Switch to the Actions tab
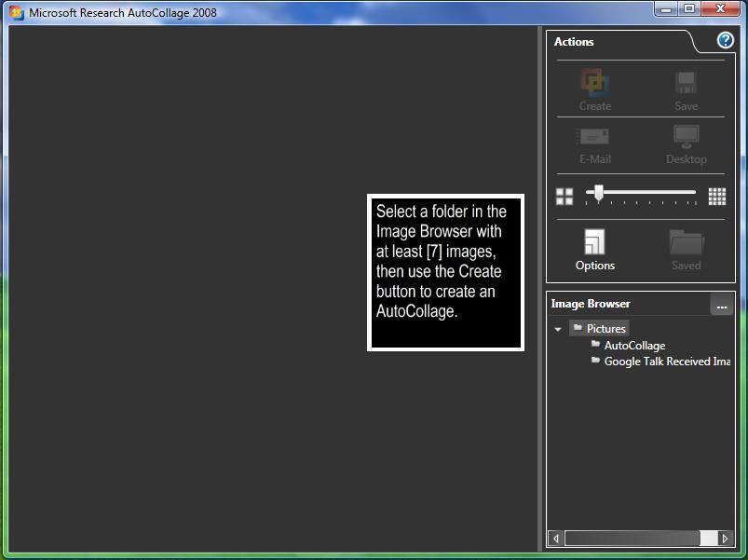 (574, 42)
